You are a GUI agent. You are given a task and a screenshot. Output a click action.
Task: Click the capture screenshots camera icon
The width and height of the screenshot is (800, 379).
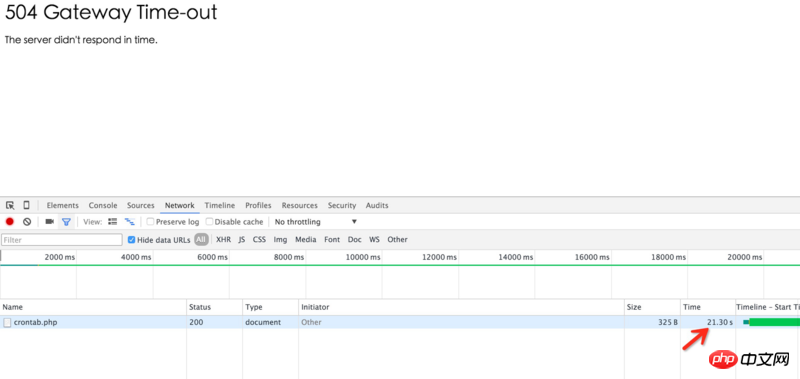(x=49, y=222)
